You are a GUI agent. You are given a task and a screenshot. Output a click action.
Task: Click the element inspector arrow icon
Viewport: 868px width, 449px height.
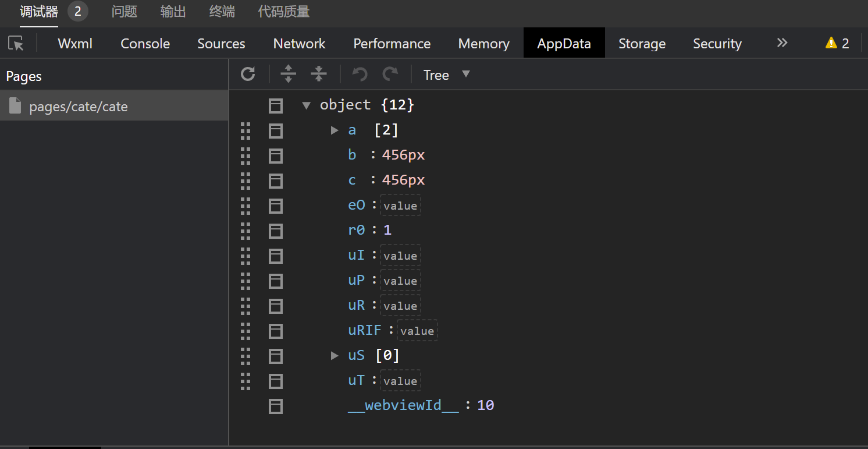[x=16, y=44]
